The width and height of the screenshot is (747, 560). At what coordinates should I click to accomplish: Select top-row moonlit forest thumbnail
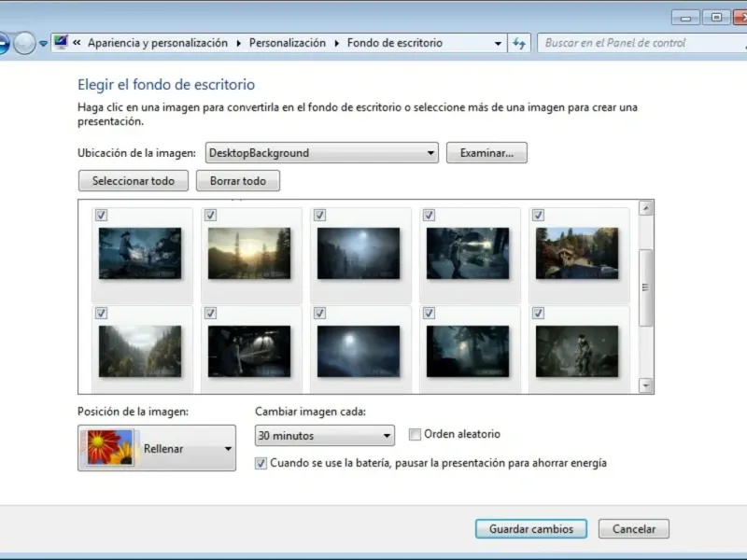[x=359, y=253]
